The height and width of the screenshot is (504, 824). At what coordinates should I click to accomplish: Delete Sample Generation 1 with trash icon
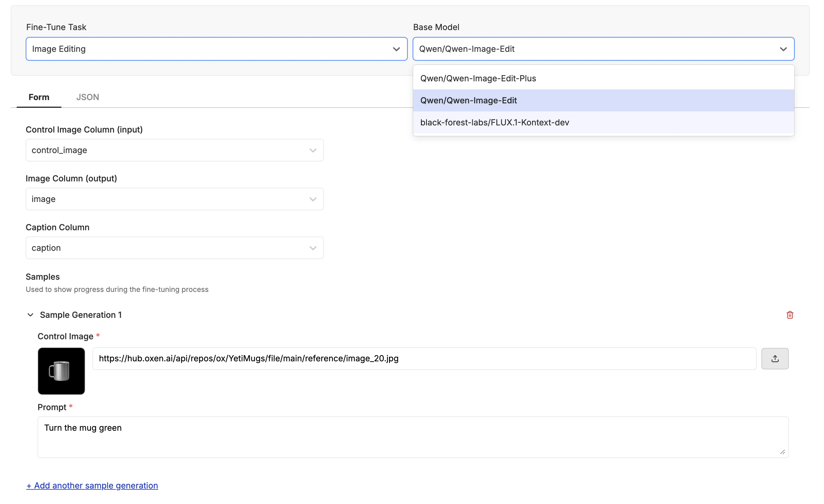tap(789, 315)
